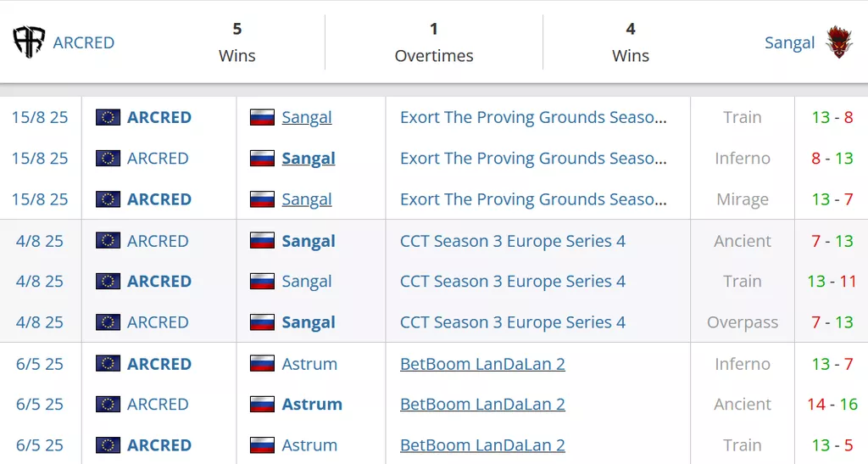
Task: Click the Overtimes stat in header
Action: click(434, 42)
